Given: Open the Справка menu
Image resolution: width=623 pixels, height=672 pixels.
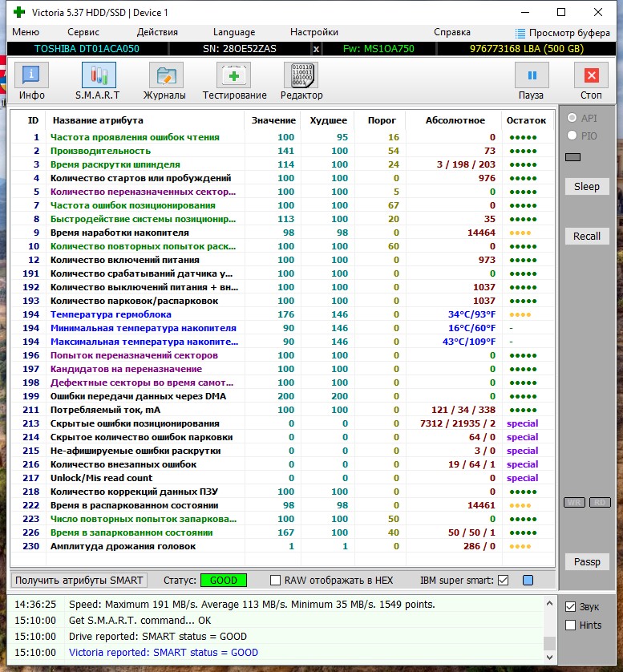Looking at the screenshot, I should click(x=452, y=32).
